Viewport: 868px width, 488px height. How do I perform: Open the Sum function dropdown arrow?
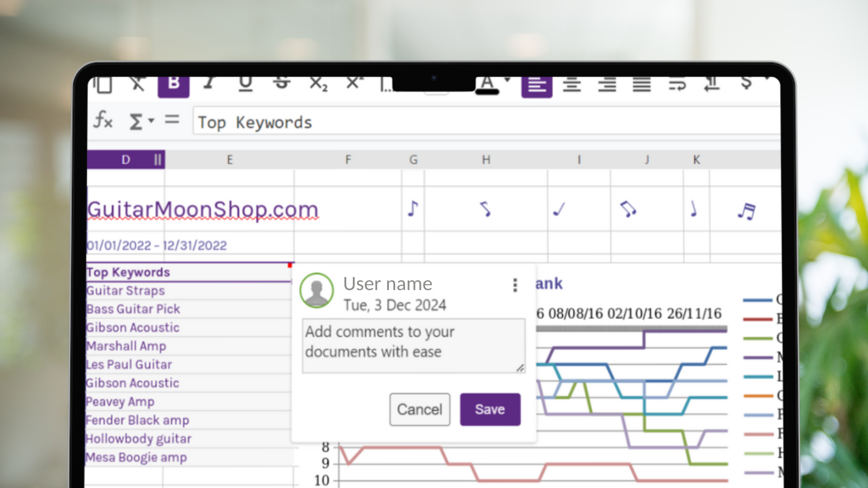coord(151,121)
